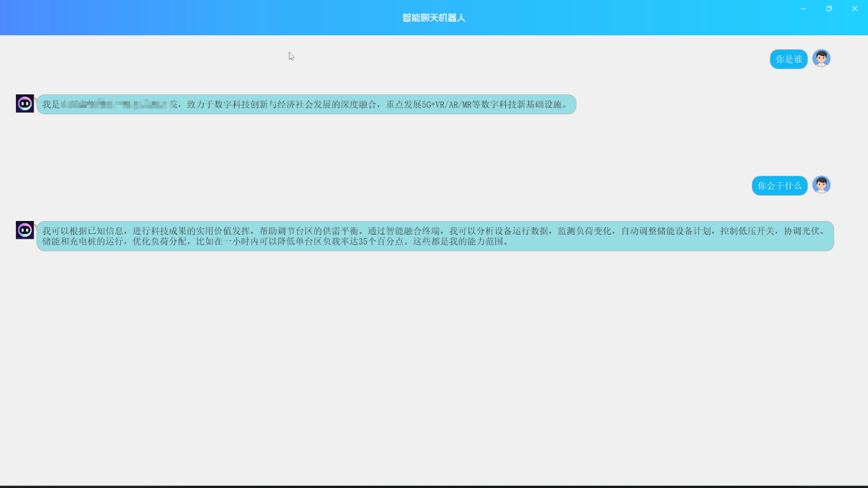
Task: Click the 智能聊天机器人 title text
Action: pos(434,18)
